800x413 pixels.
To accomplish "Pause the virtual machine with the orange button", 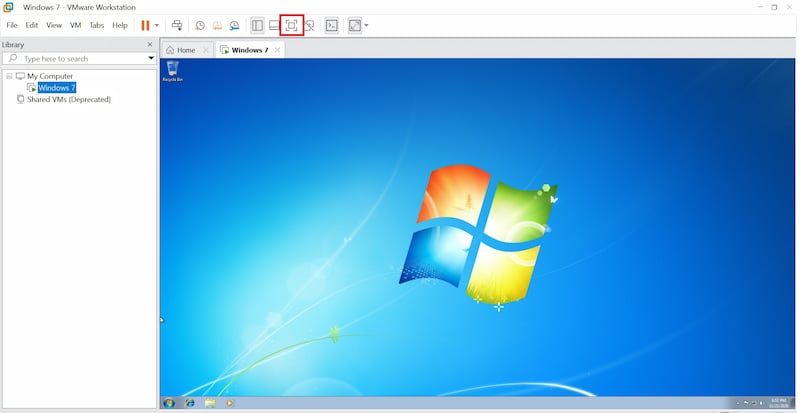I will tap(145, 25).
